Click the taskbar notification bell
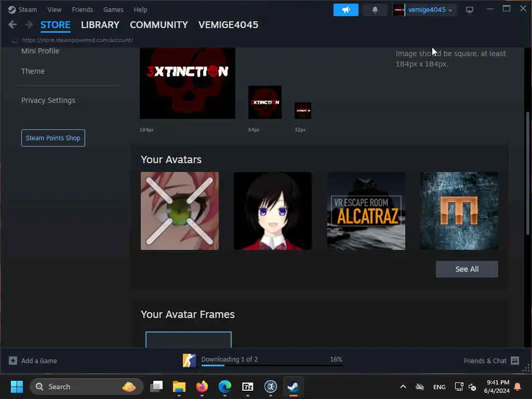 (x=518, y=387)
